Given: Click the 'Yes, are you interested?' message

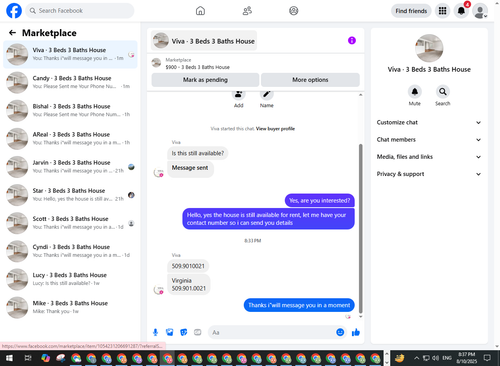Looking at the screenshot, I should click(x=319, y=201).
